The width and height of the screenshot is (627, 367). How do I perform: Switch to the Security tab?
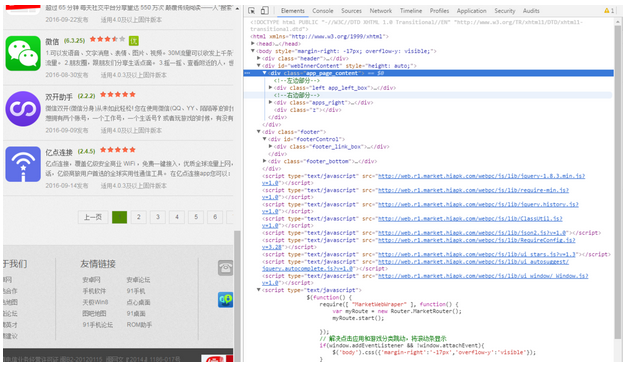pos(505,11)
